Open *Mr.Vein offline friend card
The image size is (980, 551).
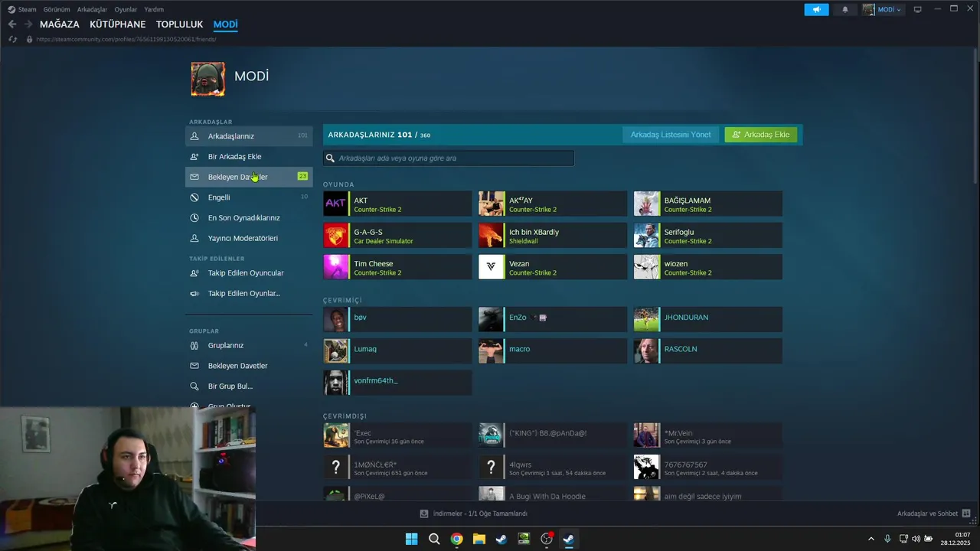click(x=708, y=435)
